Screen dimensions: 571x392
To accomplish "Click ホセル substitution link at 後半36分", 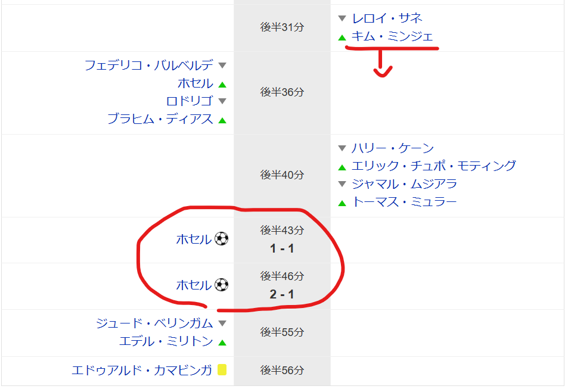I will pyautogui.click(x=195, y=83).
